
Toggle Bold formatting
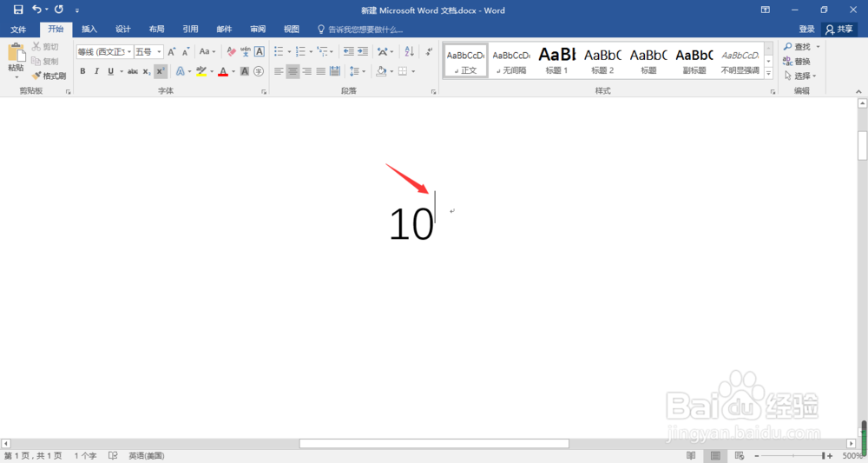83,71
